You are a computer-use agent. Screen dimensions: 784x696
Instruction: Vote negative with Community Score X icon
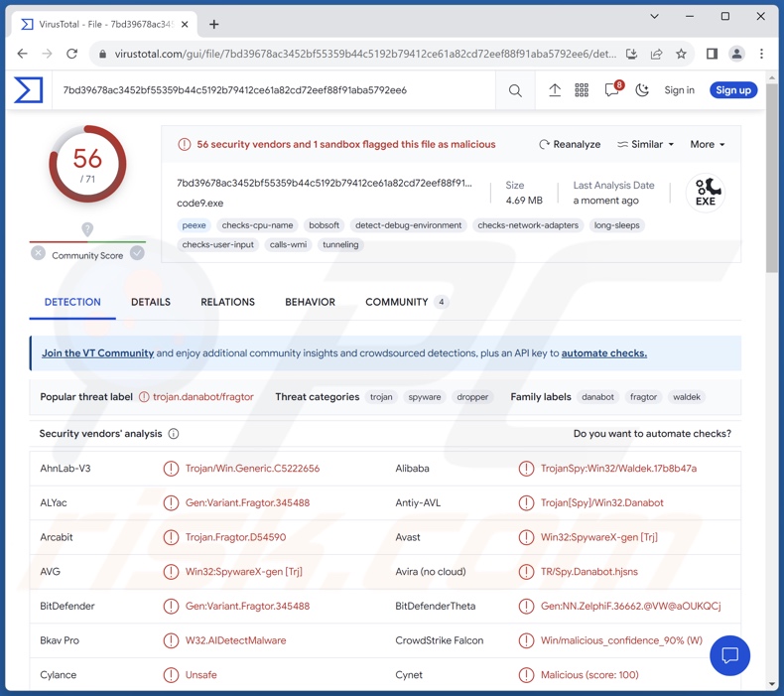(x=38, y=253)
